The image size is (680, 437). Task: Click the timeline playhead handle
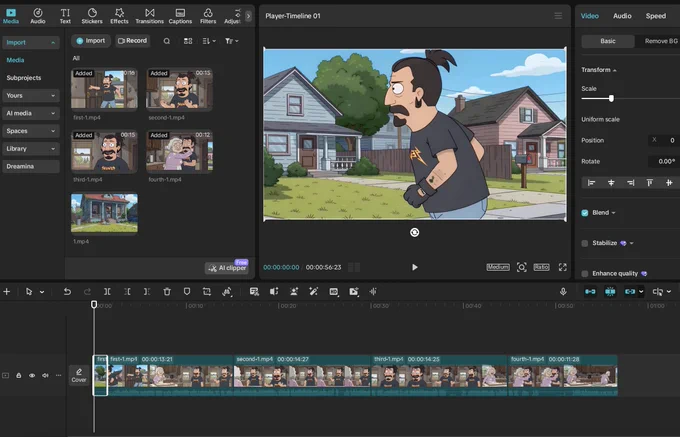[x=94, y=305]
